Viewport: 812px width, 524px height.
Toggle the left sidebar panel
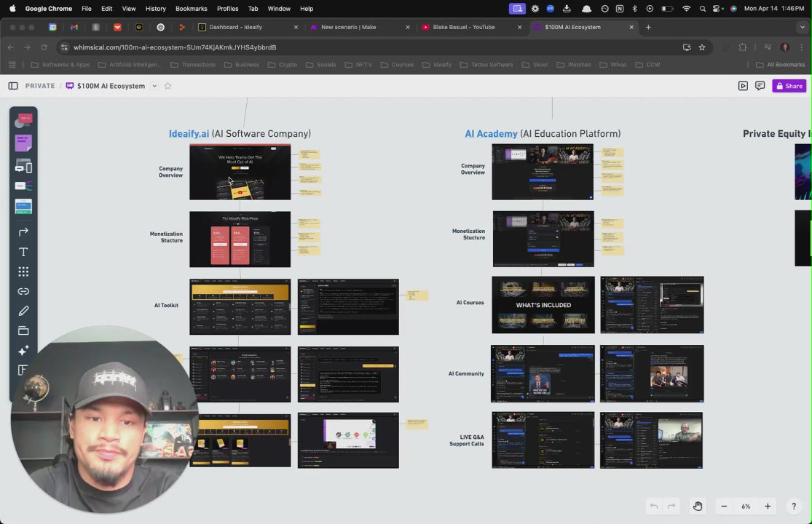[13, 86]
